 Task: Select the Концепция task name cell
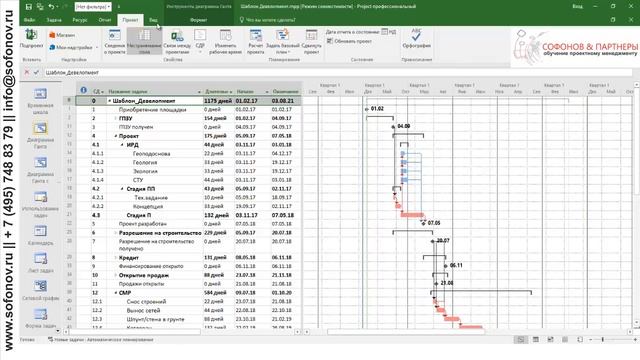155,207
